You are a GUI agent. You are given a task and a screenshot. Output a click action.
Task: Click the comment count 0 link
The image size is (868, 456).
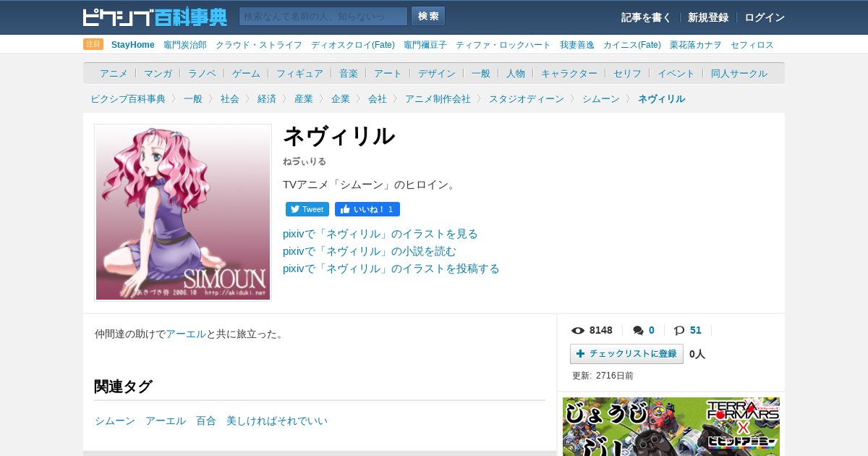point(652,330)
